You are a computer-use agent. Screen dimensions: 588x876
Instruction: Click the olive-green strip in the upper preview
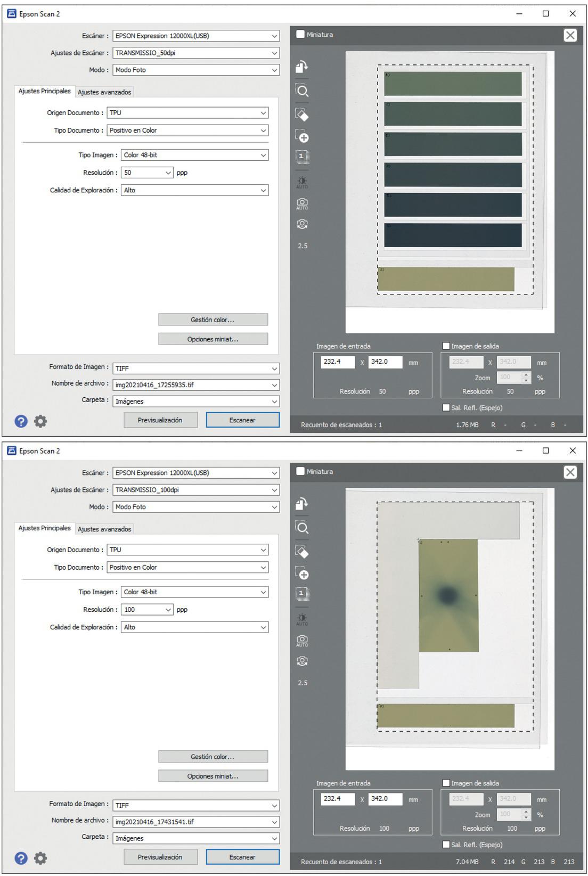point(446,279)
